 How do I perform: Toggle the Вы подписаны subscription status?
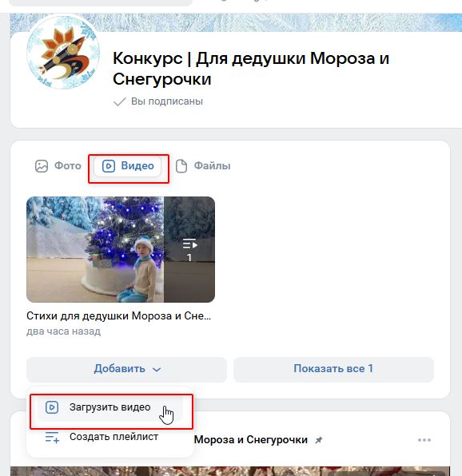click(158, 101)
